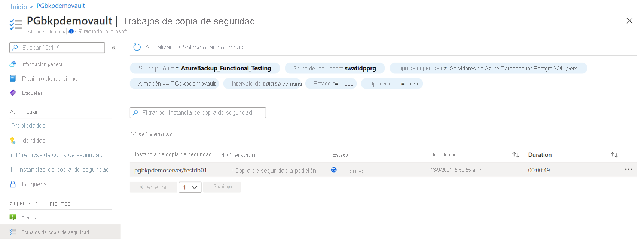Collapse the sidebar with double chevron
The height and width of the screenshot is (241, 644).
[x=113, y=48]
